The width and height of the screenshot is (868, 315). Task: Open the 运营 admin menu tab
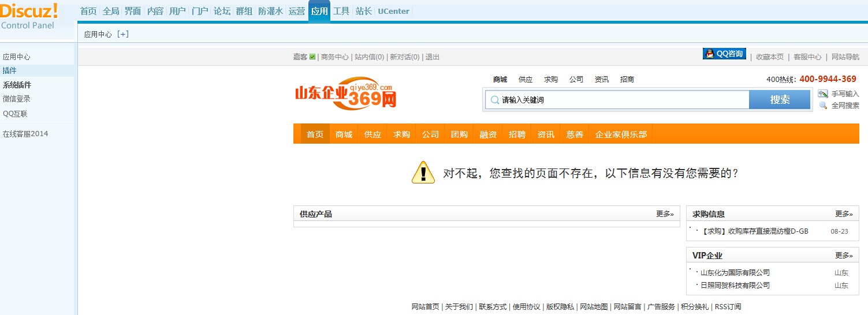point(297,11)
